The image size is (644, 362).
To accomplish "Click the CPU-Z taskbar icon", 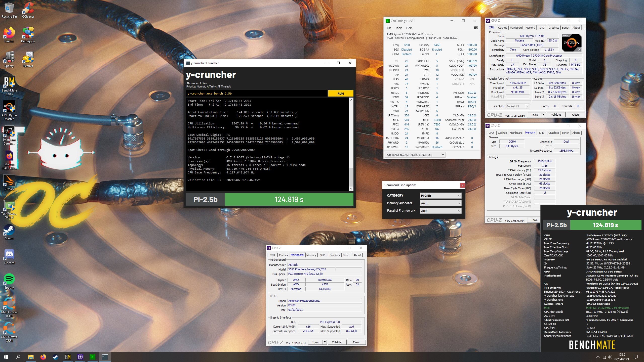I will click(80, 357).
